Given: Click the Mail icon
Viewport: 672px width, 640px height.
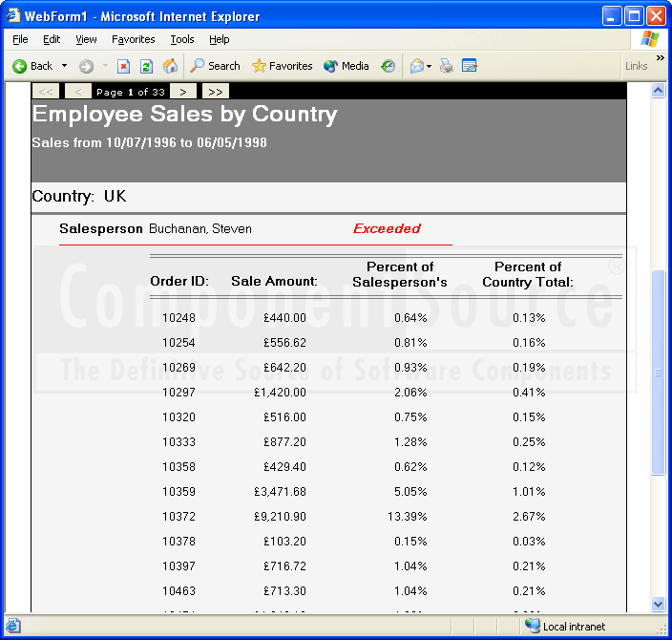Looking at the screenshot, I should point(416,66).
